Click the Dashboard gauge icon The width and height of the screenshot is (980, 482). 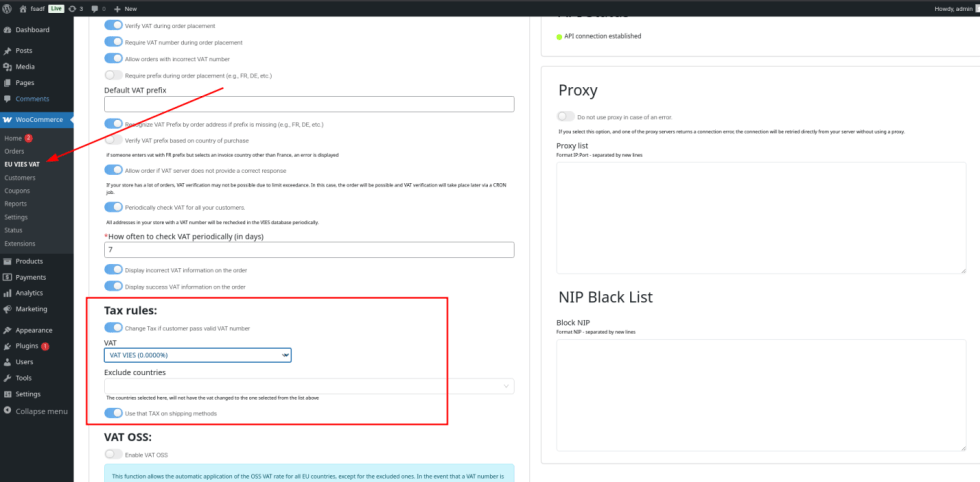8,30
